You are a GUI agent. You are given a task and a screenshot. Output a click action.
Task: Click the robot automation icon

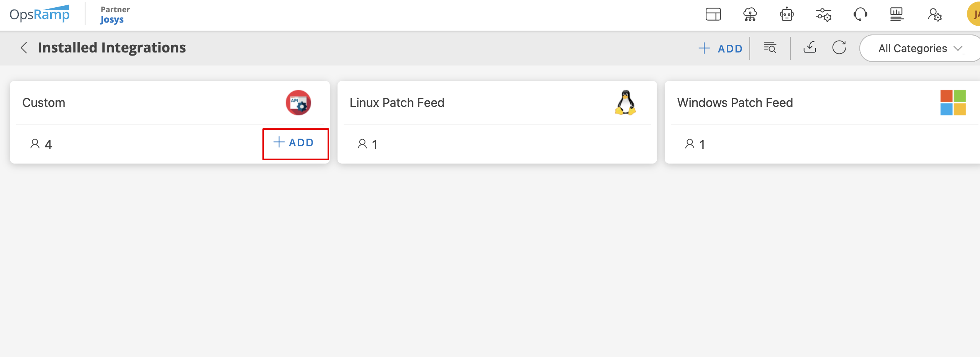point(787,15)
